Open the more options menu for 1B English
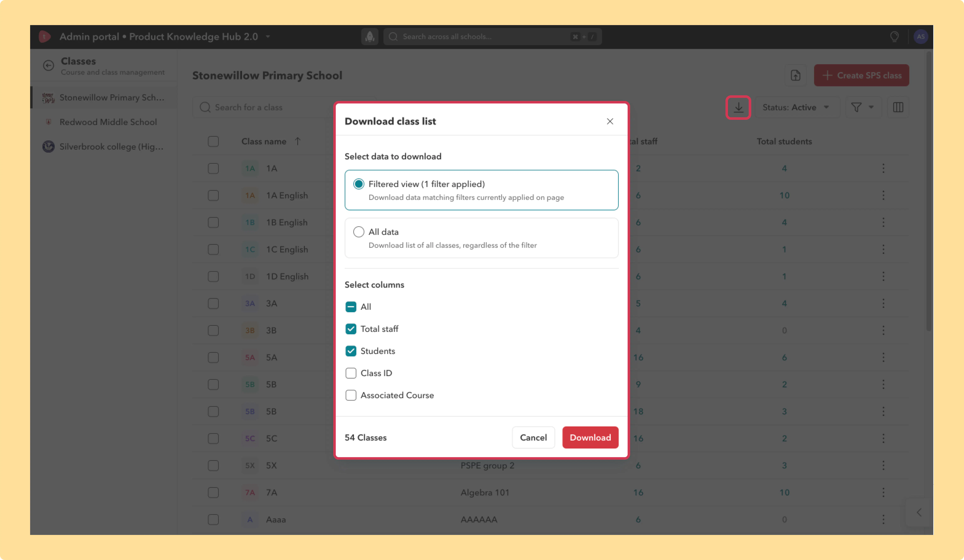This screenshot has height=560, width=964. tap(883, 222)
